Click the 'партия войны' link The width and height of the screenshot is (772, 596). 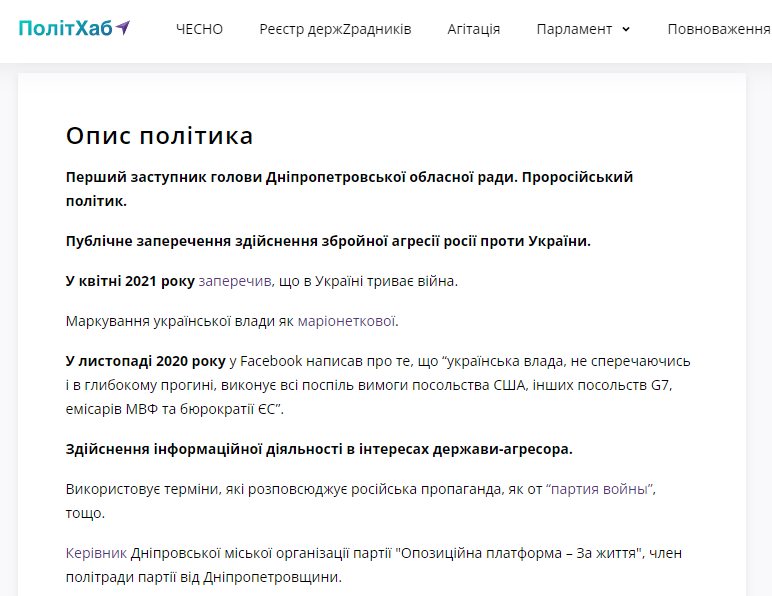pyautogui.click(x=600, y=489)
